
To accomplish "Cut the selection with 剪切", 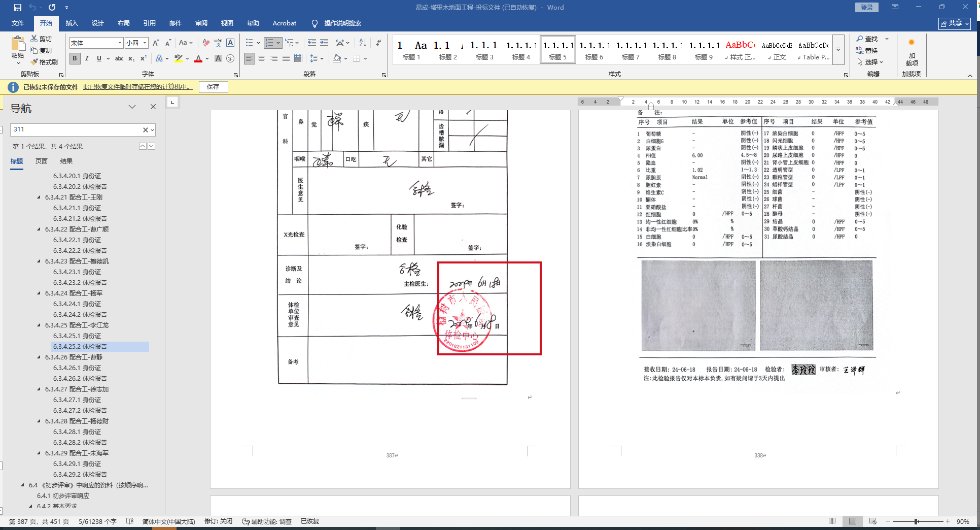I will pyautogui.click(x=41, y=39).
